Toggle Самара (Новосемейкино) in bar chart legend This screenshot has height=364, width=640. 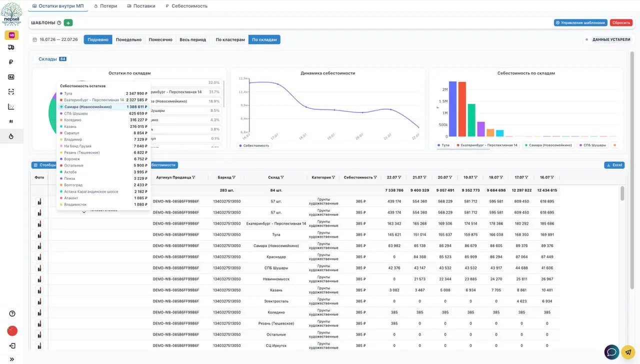(x=549, y=145)
